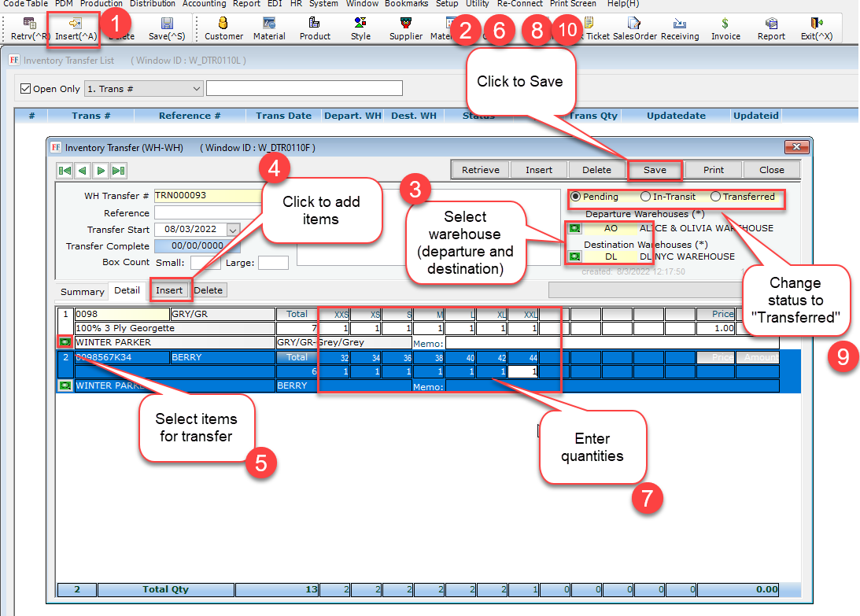Click the Exit(^X) toolbar icon

(816, 25)
